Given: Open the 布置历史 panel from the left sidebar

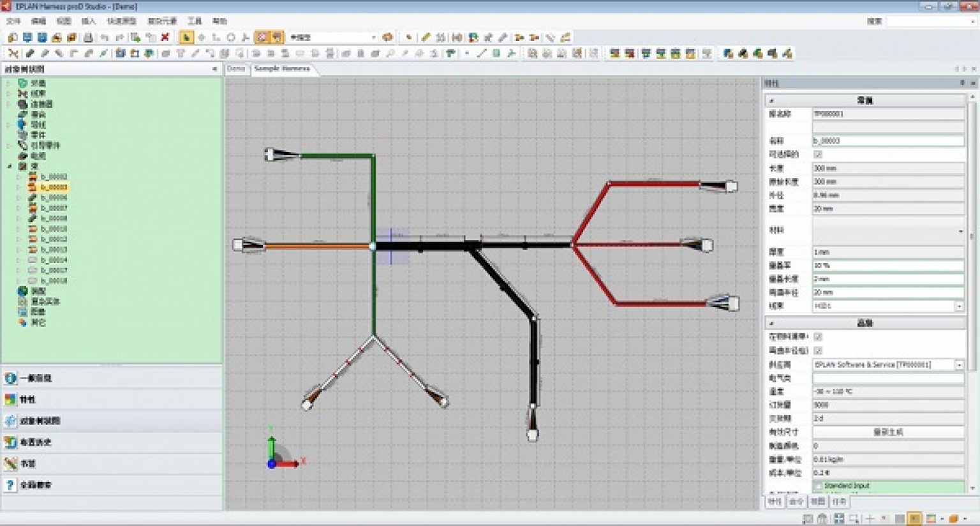Looking at the screenshot, I should (x=9, y=442).
